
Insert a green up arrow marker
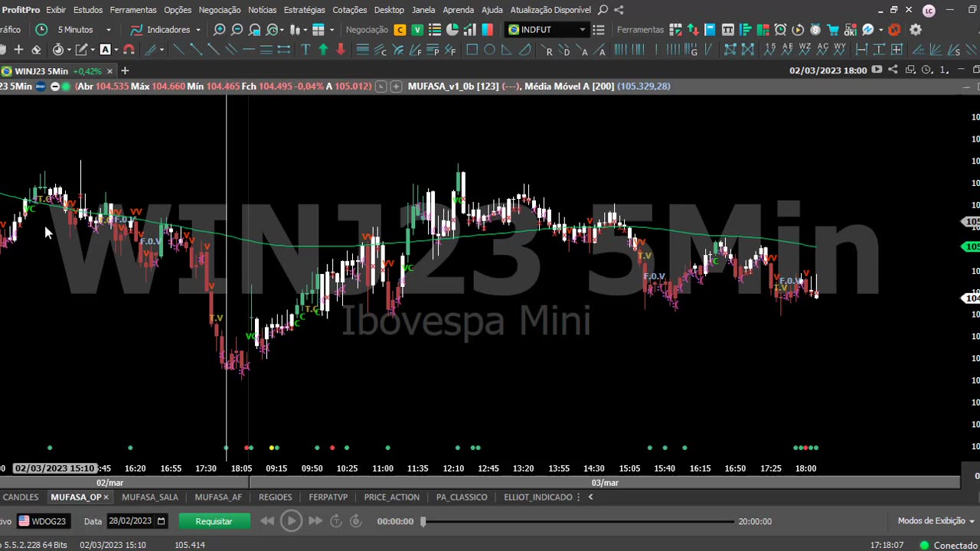tap(323, 50)
